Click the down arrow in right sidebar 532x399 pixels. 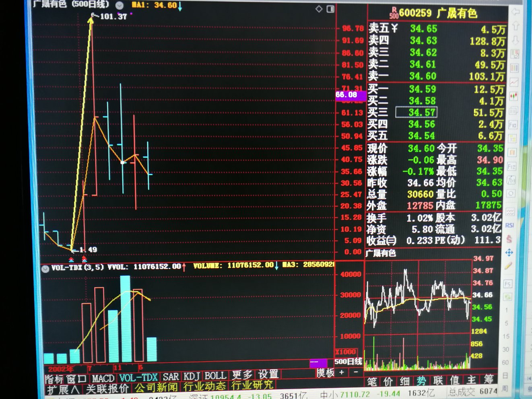pyautogui.click(x=515, y=40)
